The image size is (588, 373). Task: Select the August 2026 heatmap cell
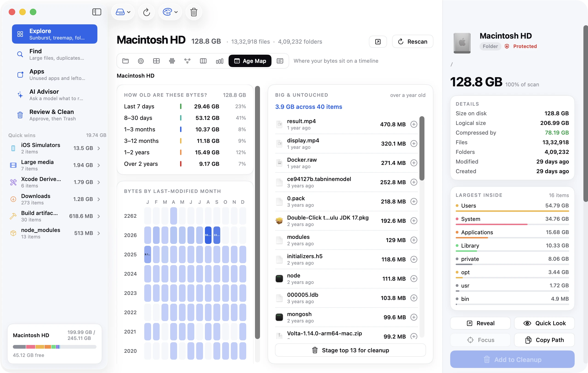tap(208, 235)
